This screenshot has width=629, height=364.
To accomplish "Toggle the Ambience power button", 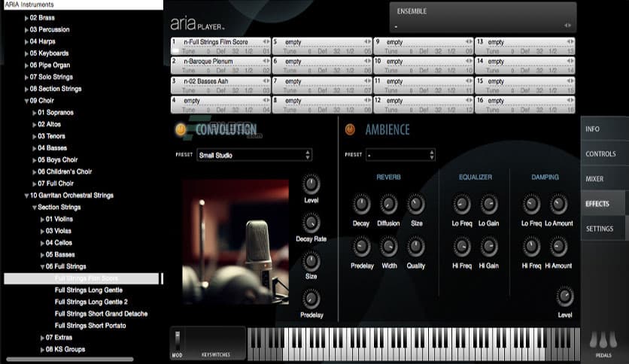I will [350, 129].
